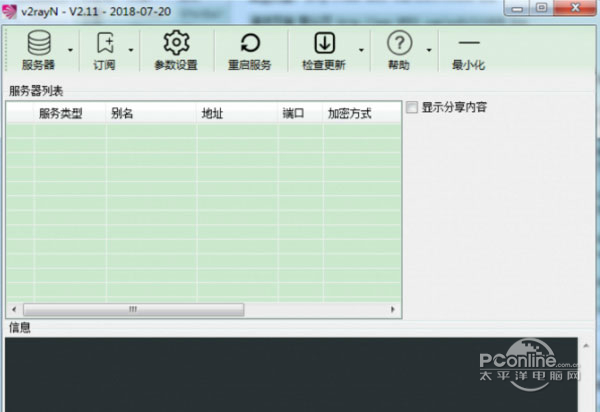The width and height of the screenshot is (600, 412).
Task: Sort by the 地址 column header
Action: tap(237, 113)
